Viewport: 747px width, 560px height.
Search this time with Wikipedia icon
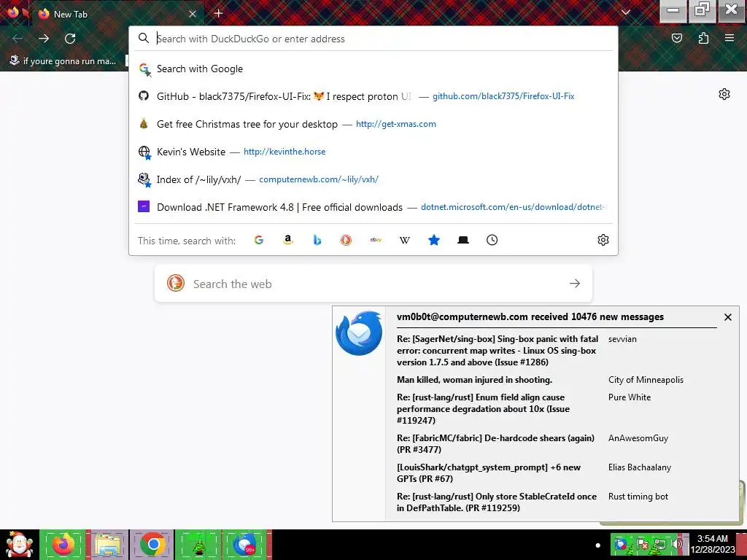coord(404,240)
